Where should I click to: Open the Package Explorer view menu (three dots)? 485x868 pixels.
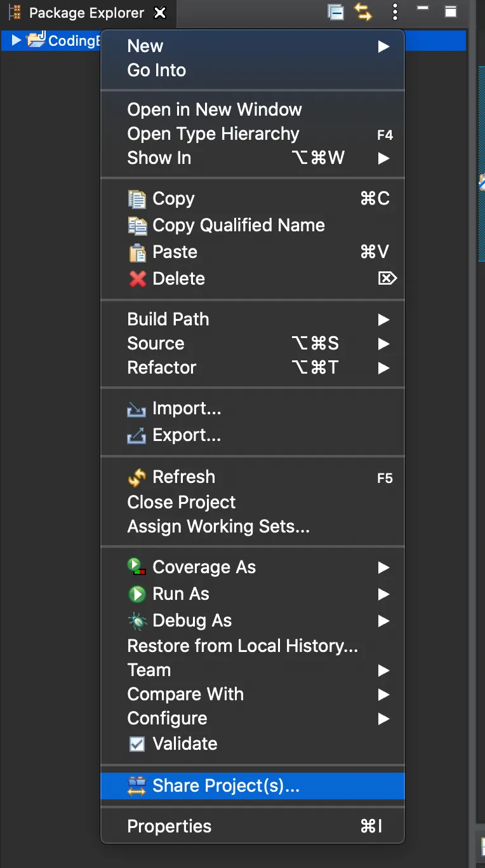pyautogui.click(x=395, y=12)
